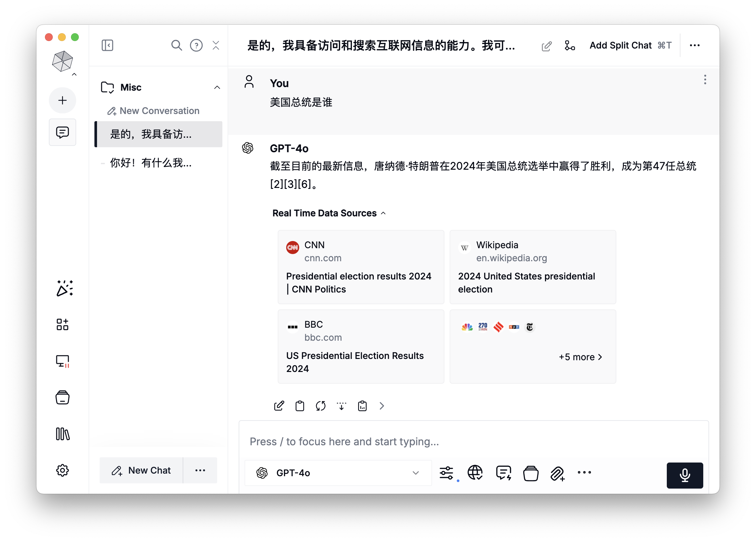Open the model settings sliders icon
Screen dimensions: 756x542
click(x=446, y=472)
